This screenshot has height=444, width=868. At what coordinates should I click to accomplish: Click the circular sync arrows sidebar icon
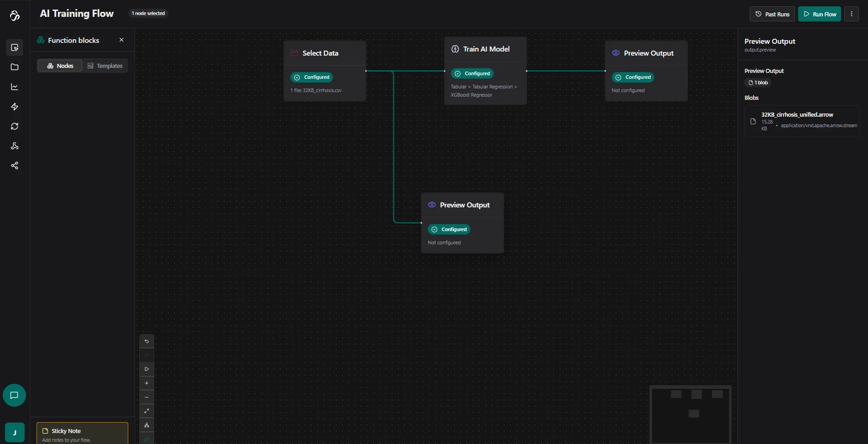click(x=15, y=126)
